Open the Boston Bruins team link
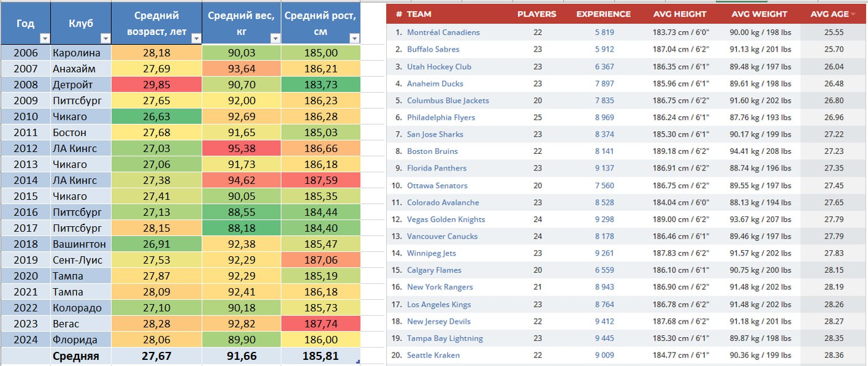Image resolution: width=868 pixels, height=366 pixels. (x=432, y=151)
